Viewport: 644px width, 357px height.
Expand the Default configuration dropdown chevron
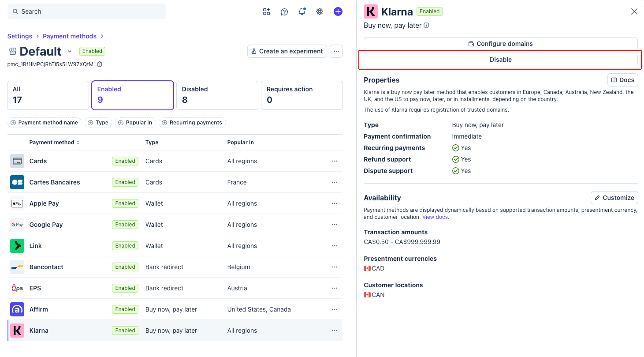[70, 52]
